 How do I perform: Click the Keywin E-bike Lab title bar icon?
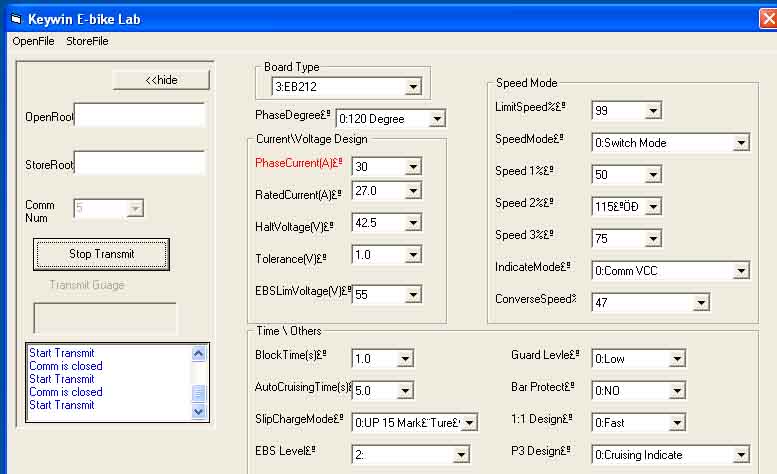click(15, 18)
